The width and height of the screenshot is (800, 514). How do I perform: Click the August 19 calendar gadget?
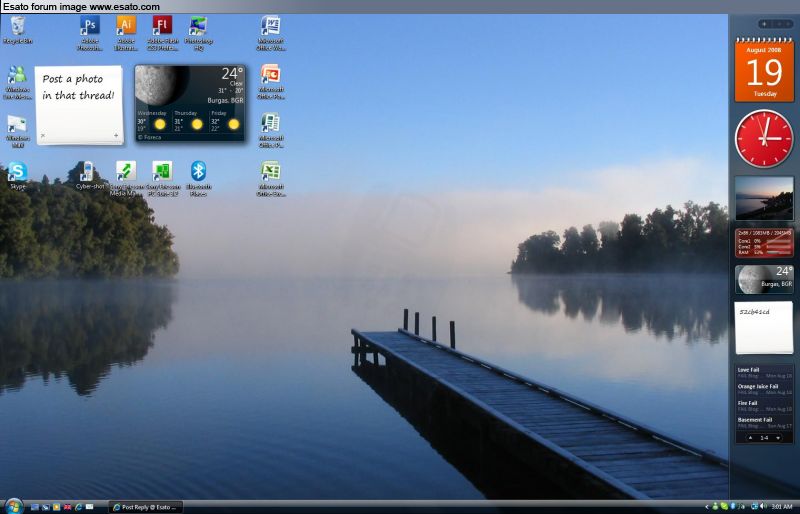click(764, 70)
